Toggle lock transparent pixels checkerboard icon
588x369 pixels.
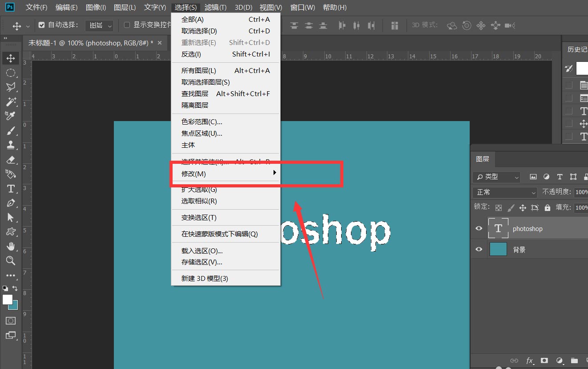tap(499, 207)
